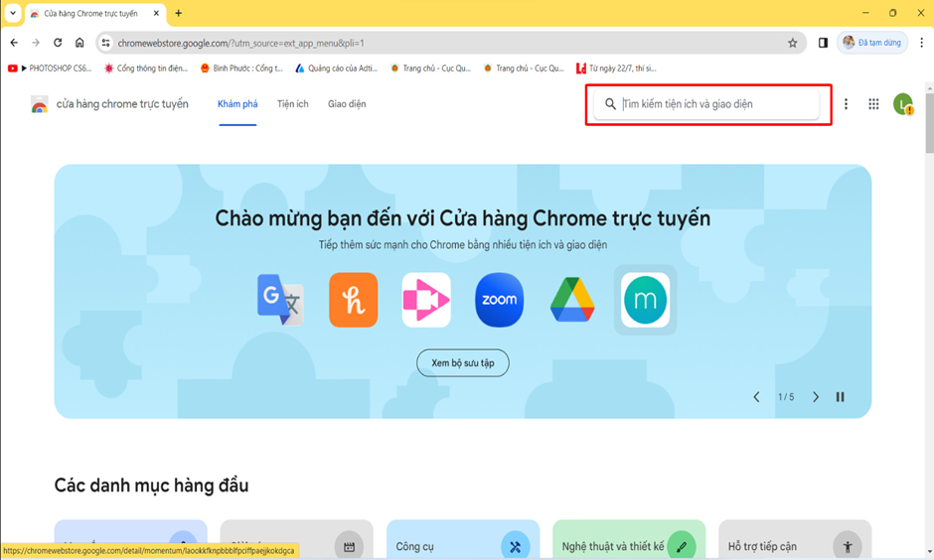Image resolution: width=934 pixels, height=560 pixels.
Task: Open the Công cụ category card
Action: 463,540
